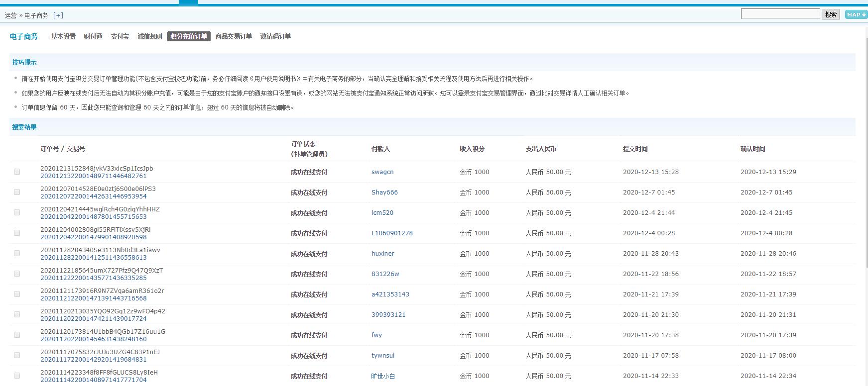The width and height of the screenshot is (868, 386).
Task: Open transaction number 2020121322001489711446482761
Action: point(94,176)
